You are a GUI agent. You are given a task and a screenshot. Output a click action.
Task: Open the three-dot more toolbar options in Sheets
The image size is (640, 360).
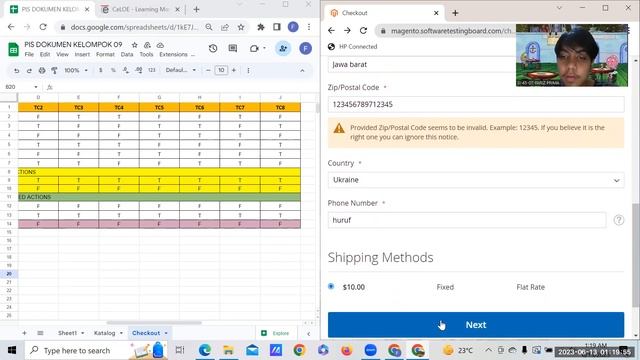[248, 70]
